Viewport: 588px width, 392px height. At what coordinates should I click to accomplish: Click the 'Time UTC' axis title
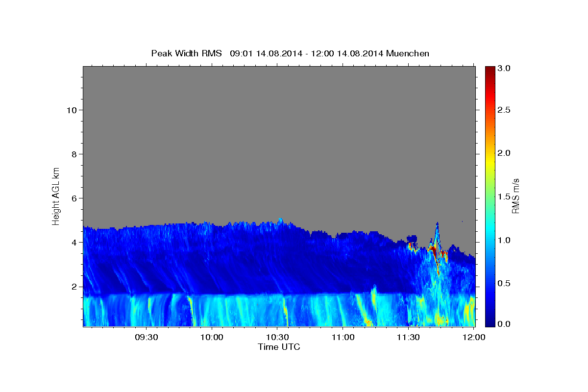click(x=279, y=347)
